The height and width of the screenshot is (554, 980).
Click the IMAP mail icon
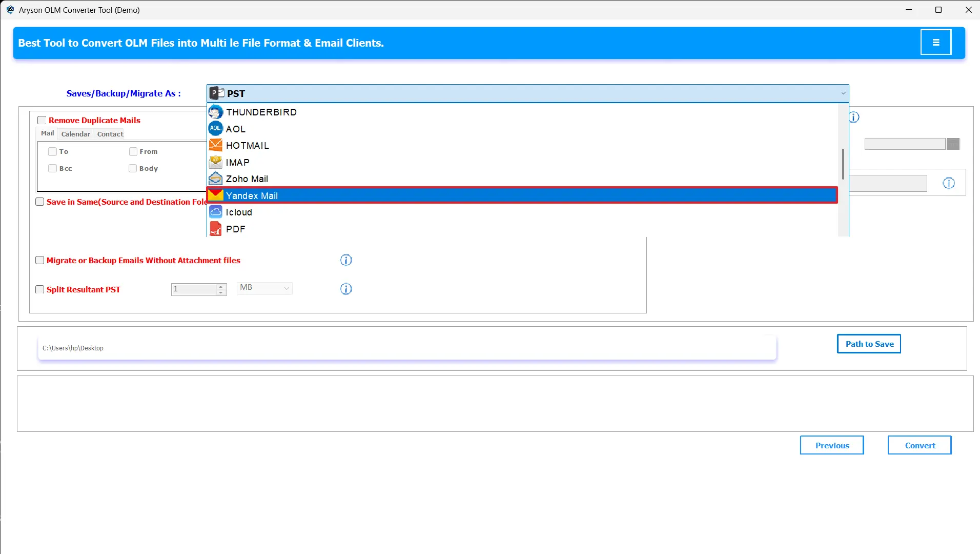(x=216, y=162)
